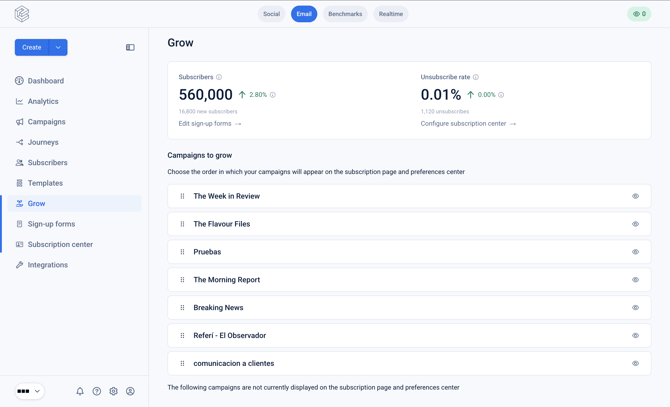
Task: Grab the drag handle of comunicacion a clientes
Action: coord(182,363)
